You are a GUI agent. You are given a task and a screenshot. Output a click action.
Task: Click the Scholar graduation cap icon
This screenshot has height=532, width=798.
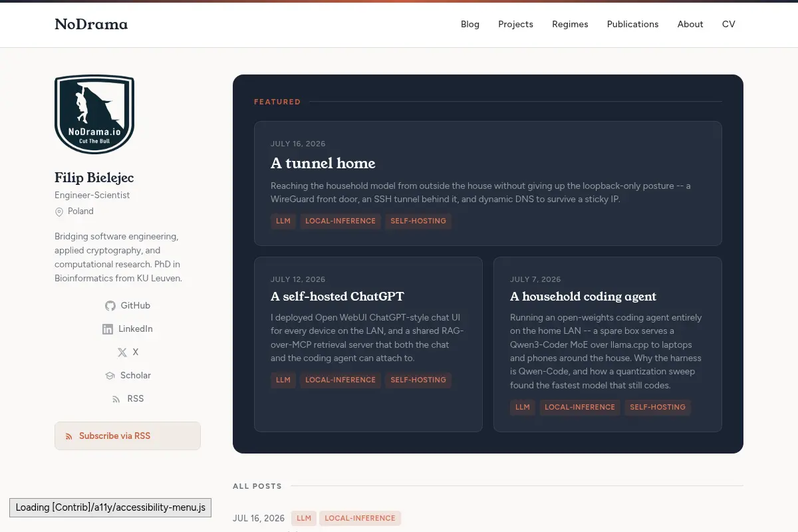click(x=110, y=376)
